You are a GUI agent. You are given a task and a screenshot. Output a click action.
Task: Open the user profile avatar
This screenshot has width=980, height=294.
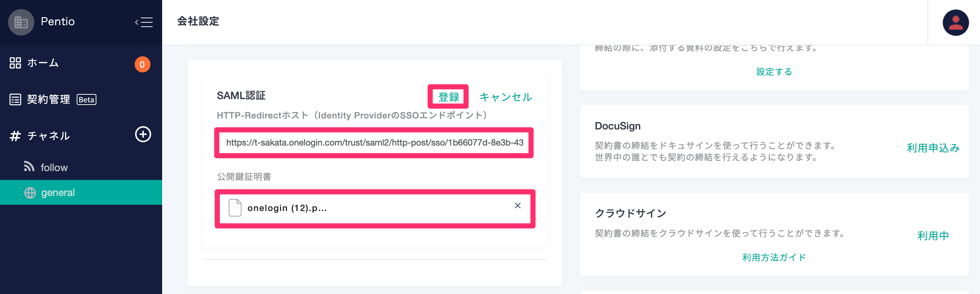click(955, 22)
